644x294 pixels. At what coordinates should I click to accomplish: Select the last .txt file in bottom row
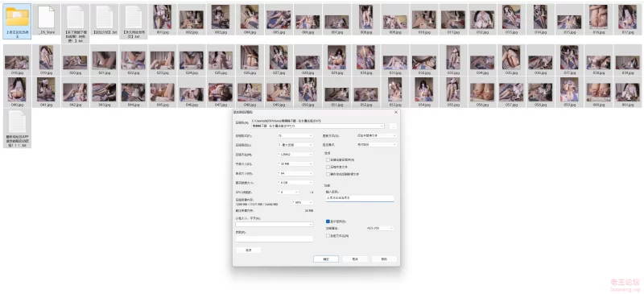pos(17,122)
